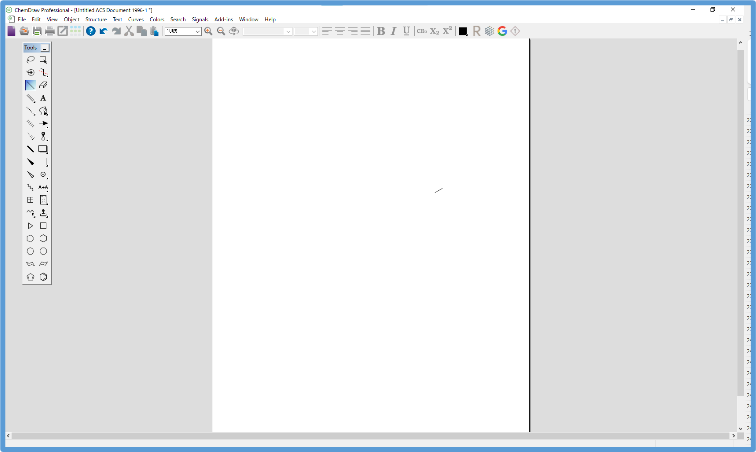The height and width of the screenshot is (452, 756).
Task: Click the black color swatch button
Action: pos(463,31)
